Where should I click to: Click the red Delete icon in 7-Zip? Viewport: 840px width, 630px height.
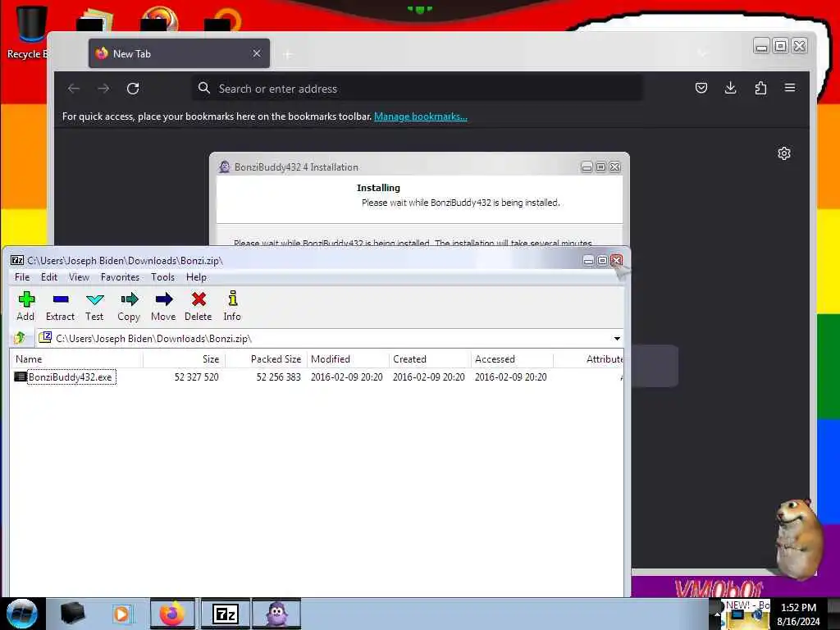pos(199,306)
